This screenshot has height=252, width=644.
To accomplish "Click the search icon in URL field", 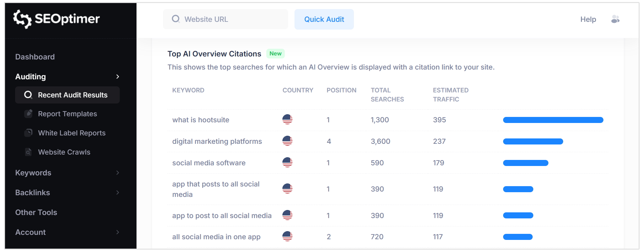I will [176, 19].
